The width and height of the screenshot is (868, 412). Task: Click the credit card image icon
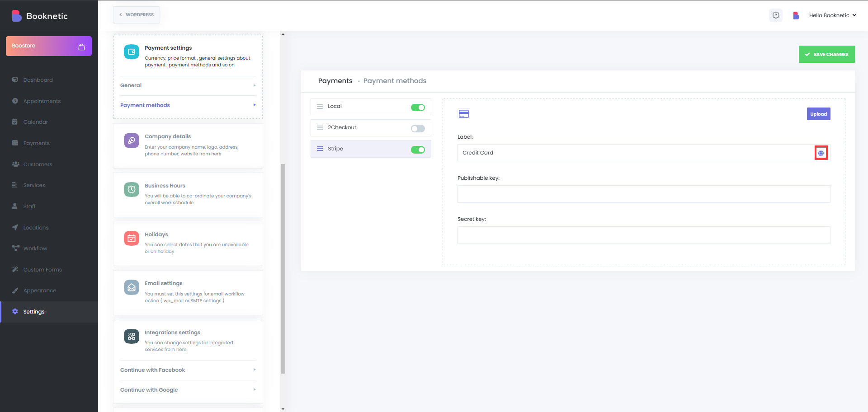464,114
